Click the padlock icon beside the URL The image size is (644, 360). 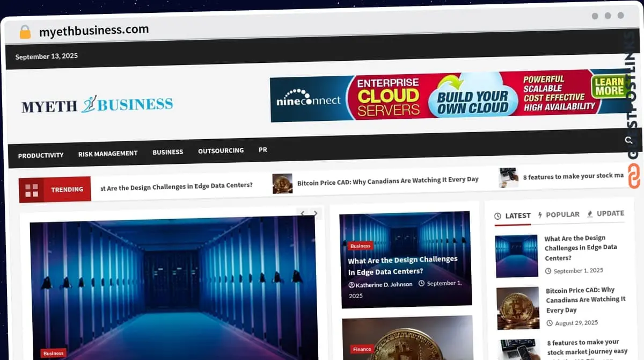tap(25, 32)
